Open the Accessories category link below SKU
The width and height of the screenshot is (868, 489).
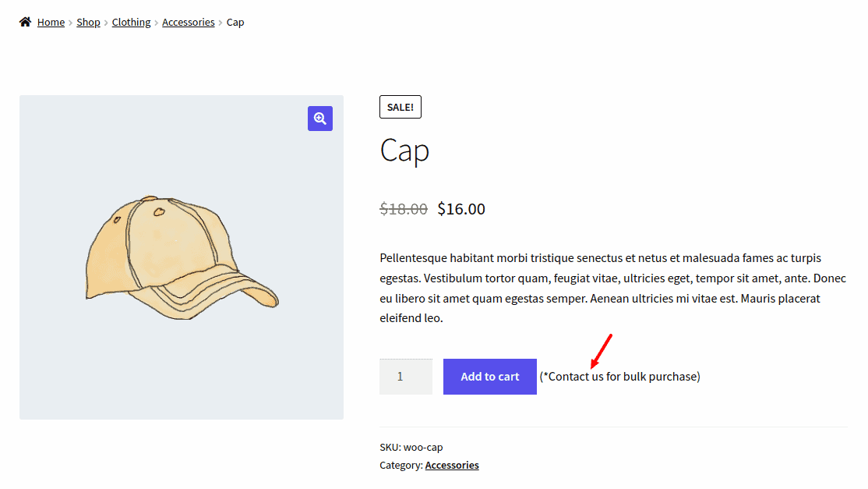pyautogui.click(x=452, y=466)
